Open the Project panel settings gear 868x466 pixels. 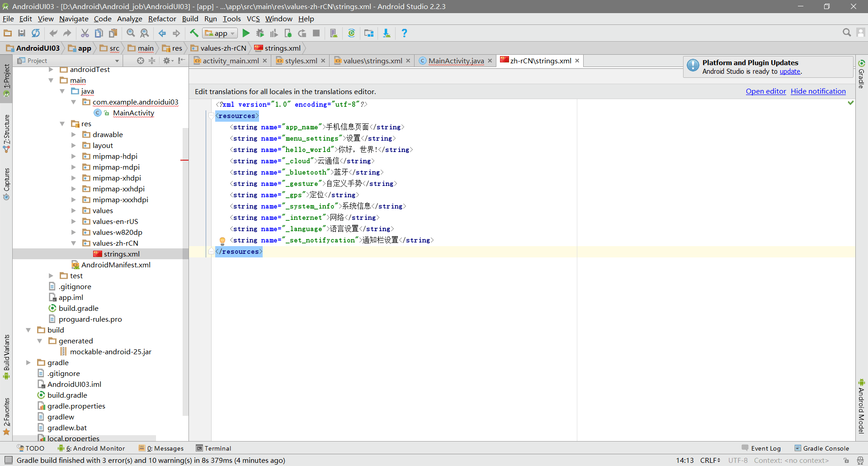coord(168,61)
